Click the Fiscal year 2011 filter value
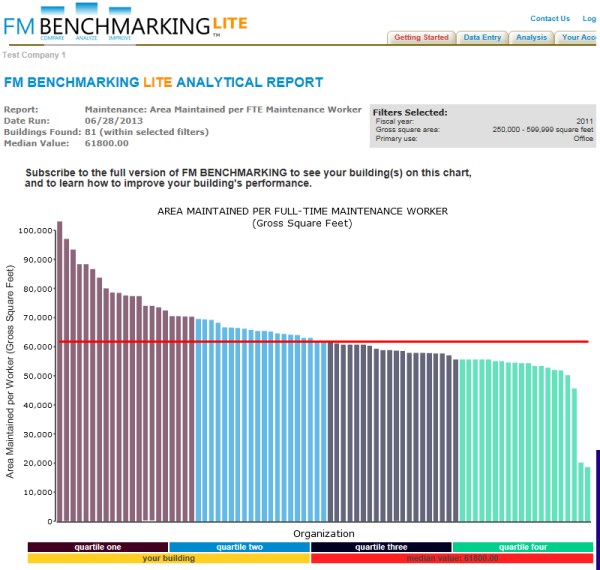 pos(585,121)
